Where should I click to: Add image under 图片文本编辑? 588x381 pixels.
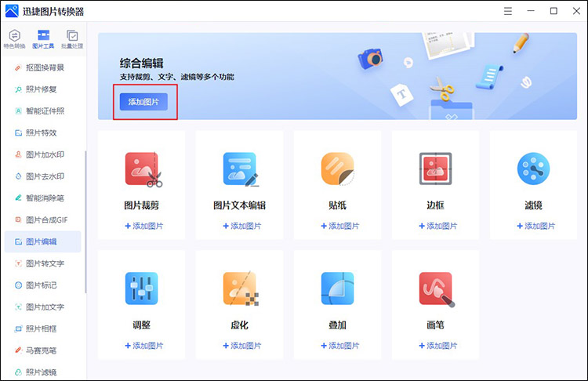pos(242,226)
